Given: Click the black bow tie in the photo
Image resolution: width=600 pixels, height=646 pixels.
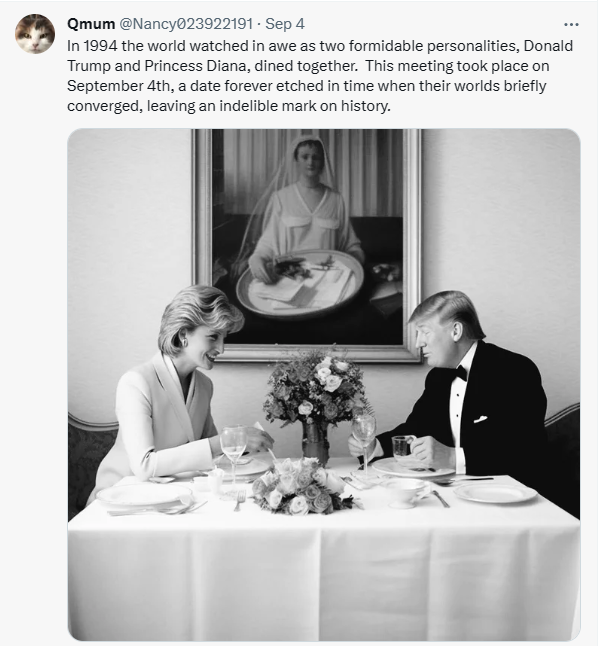Looking at the screenshot, I should point(458,373).
